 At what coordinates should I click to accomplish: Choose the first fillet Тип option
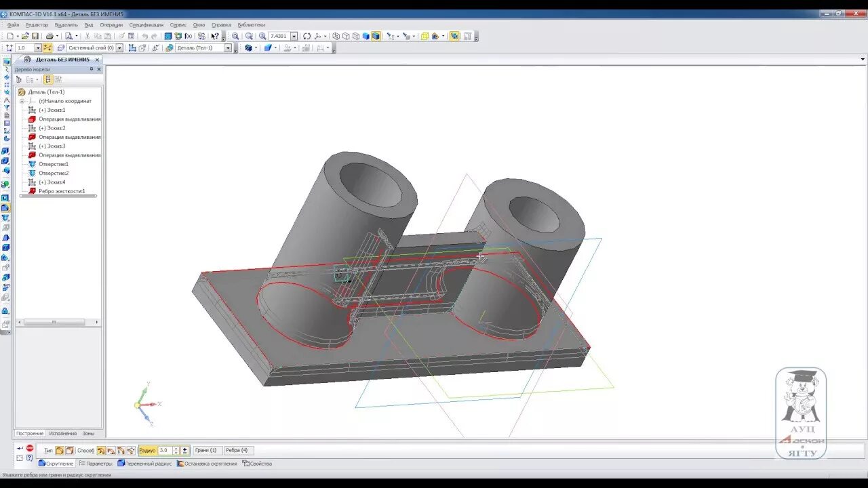(x=60, y=450)
